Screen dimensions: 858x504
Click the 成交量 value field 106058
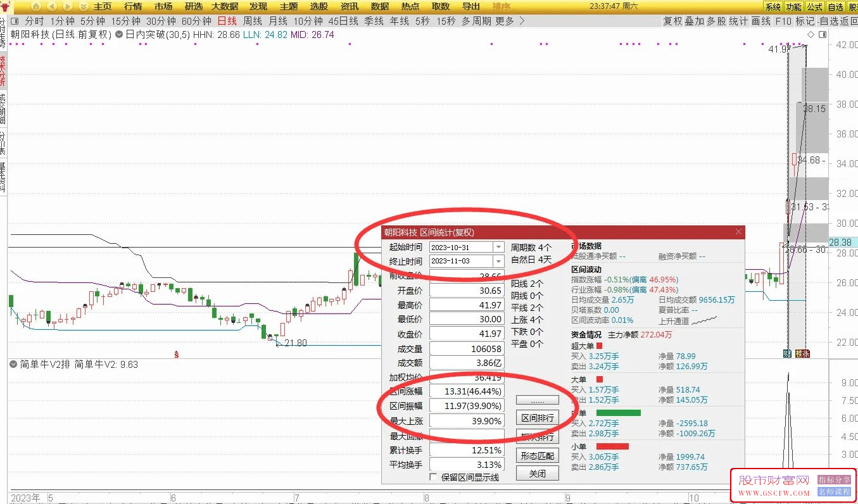point(467,348)
